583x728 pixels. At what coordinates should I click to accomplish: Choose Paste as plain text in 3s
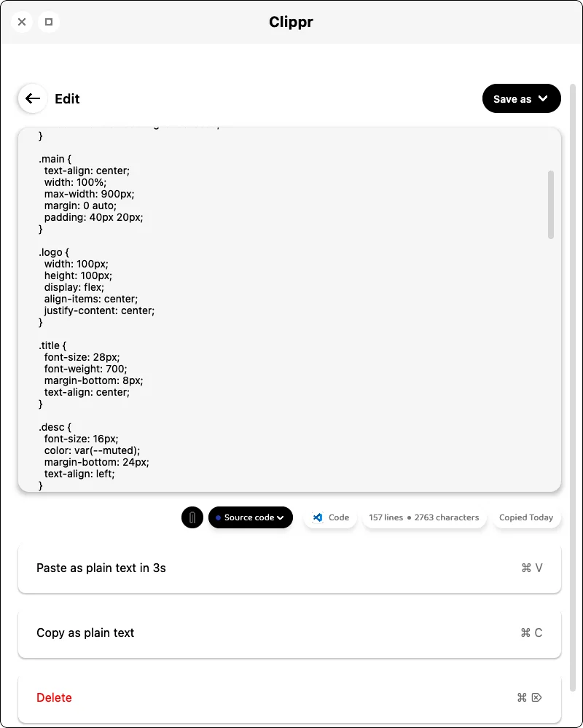tap(289, 568)
